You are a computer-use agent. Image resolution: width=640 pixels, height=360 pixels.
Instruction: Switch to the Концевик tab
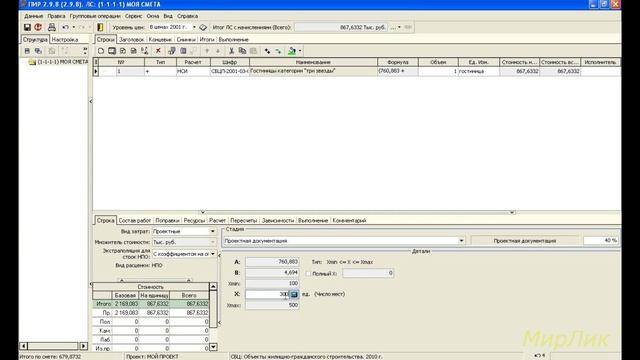[x=160, y=40]
